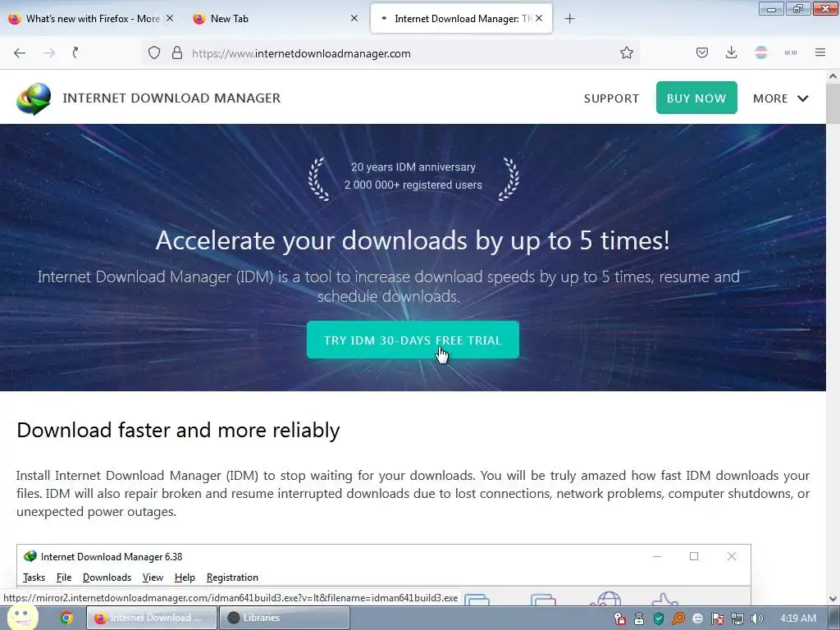Click the '20 years IDM anniversary' text
This screenshot has width=840, height=630.
pos(413,167)
